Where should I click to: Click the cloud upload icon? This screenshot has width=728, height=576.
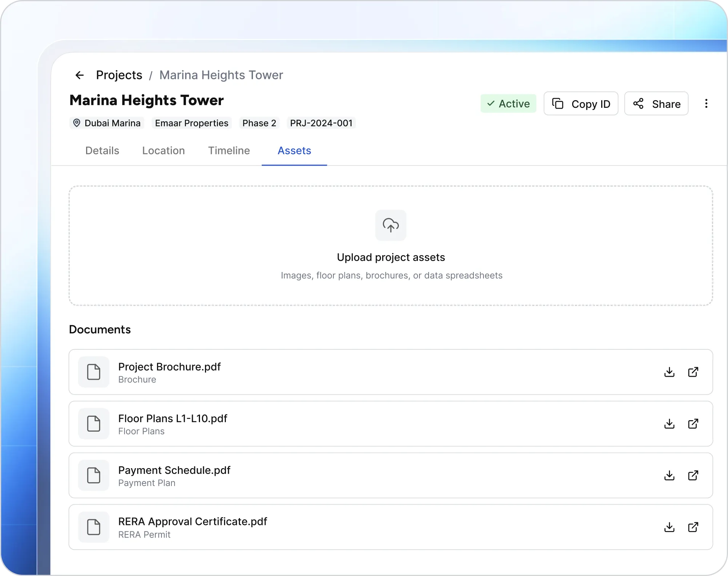pyautogui.click(x=391, y=225)
